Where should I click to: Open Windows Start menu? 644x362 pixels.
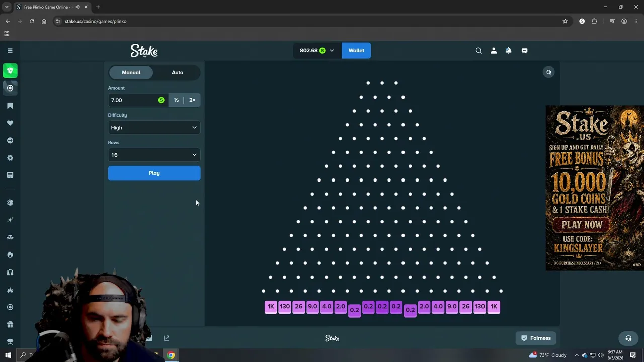tap(8, 355)
